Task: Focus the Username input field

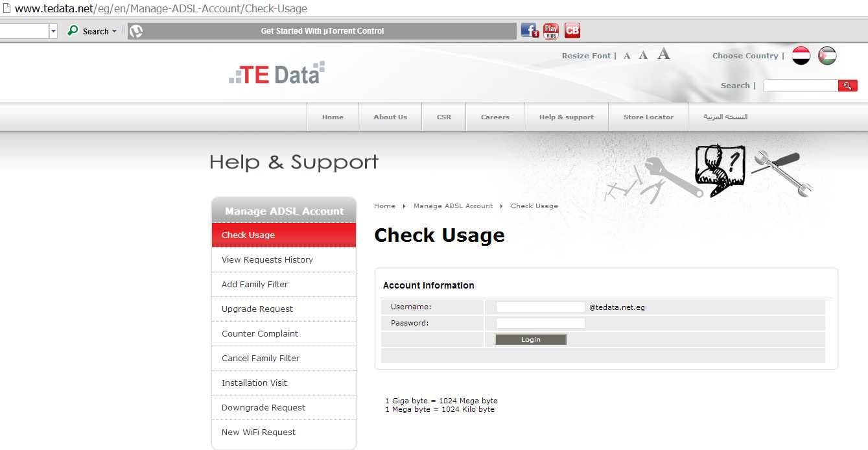Action: [541, 307]
